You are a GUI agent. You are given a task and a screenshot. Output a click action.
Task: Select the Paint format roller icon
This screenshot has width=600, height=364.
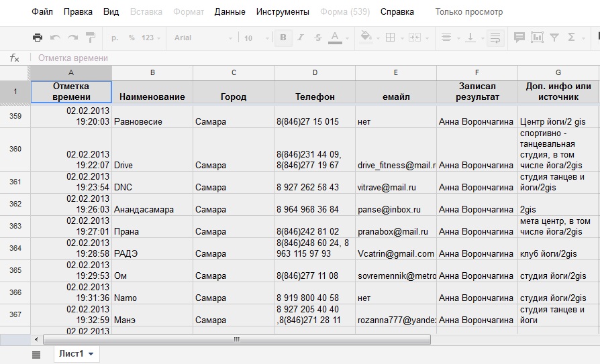tap(91, 38)
